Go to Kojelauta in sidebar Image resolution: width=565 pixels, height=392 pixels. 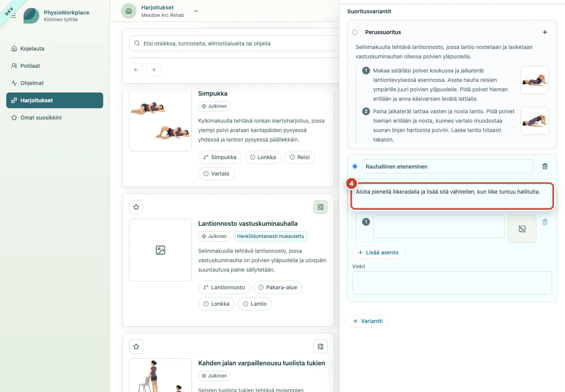pos(55,49)
